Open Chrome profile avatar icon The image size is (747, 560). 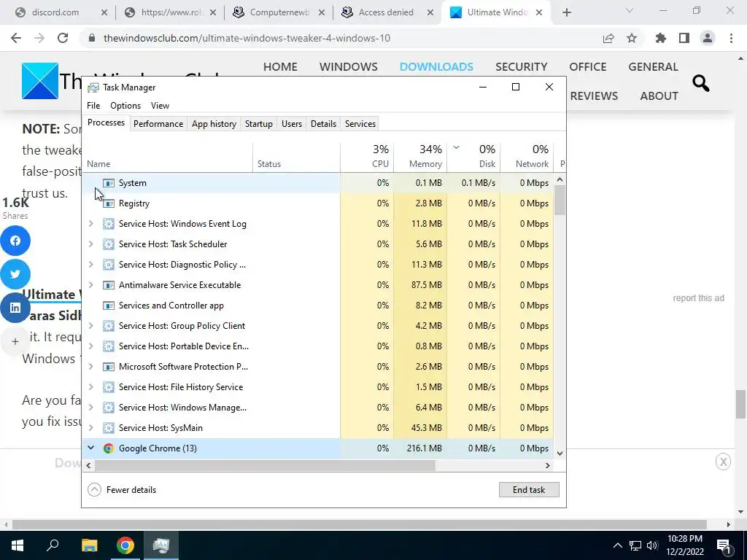click(x=708, y=38)
